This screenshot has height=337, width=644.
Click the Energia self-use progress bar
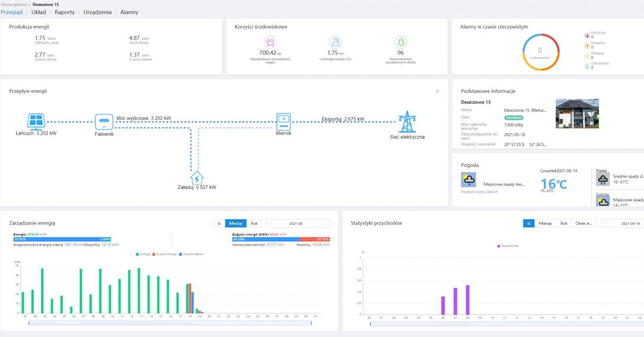pos(63,239)
